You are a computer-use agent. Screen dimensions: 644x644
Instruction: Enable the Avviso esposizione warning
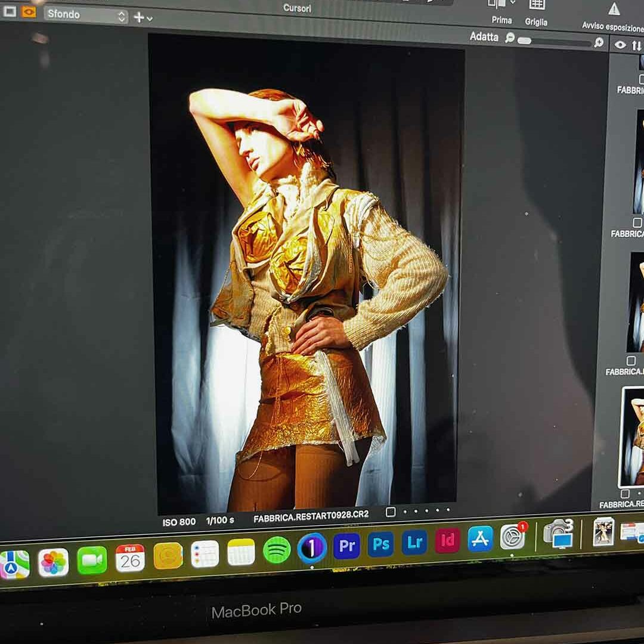tap(614, 10)
